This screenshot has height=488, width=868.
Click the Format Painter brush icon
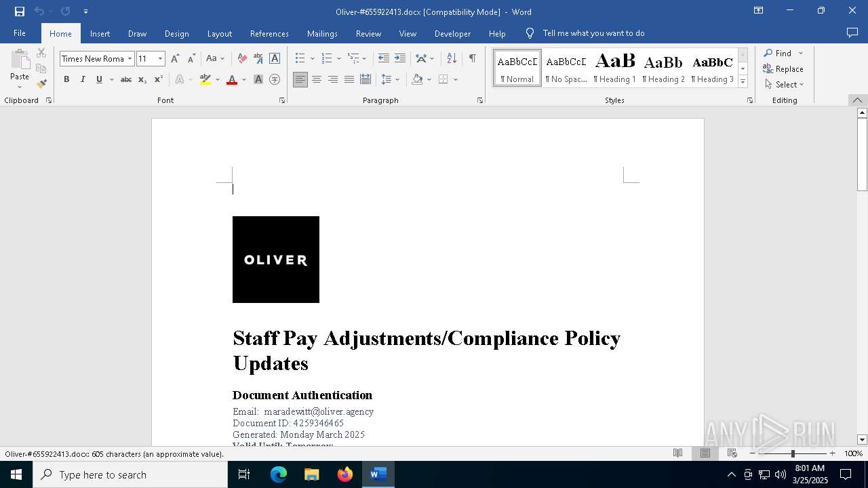tap(41, 84)
